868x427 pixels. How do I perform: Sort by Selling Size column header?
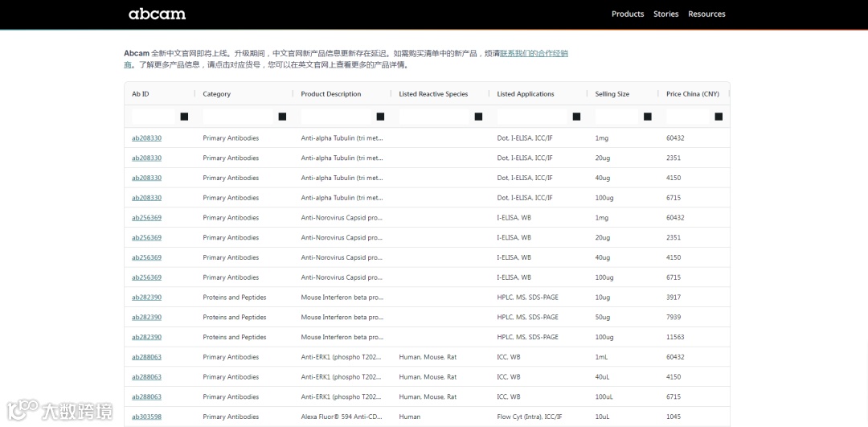612,94
